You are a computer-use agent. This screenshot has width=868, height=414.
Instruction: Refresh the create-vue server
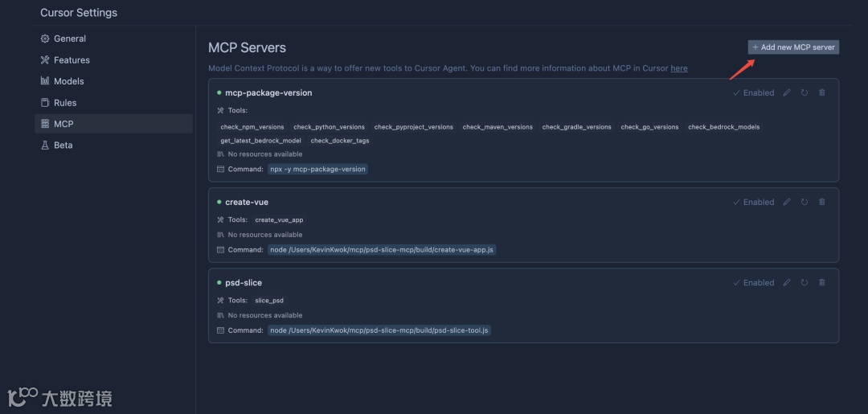[x=805, y=202]
